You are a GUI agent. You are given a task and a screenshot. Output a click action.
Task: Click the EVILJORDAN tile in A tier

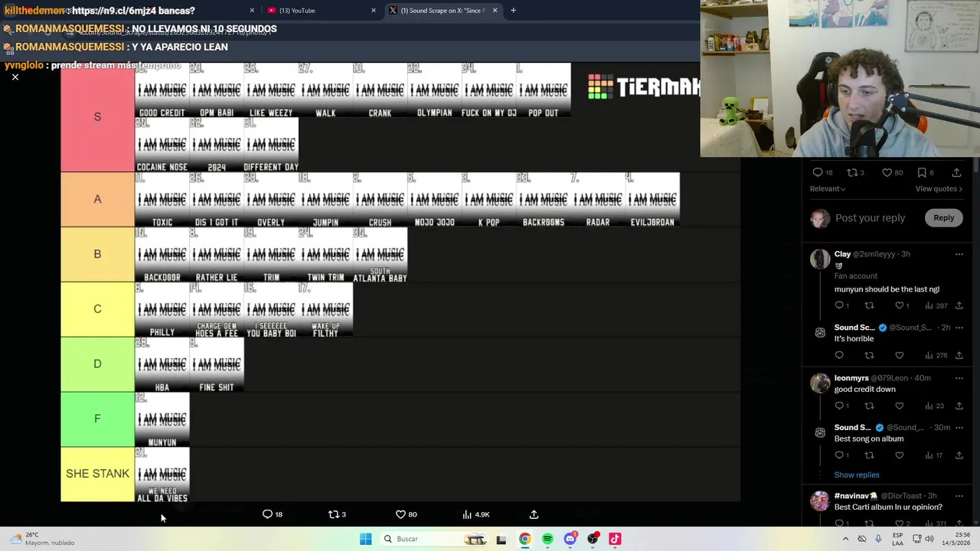[652, 200]
